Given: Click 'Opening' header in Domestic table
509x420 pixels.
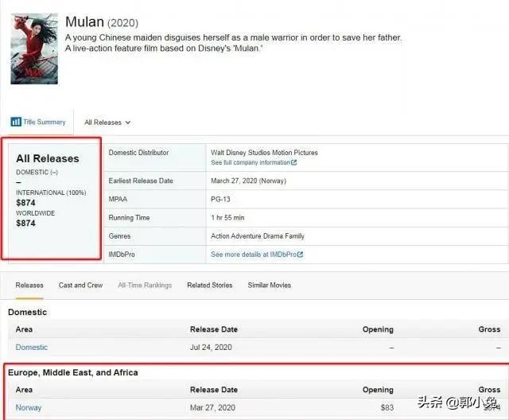Looking at the screenshot, I should (378, 329).
